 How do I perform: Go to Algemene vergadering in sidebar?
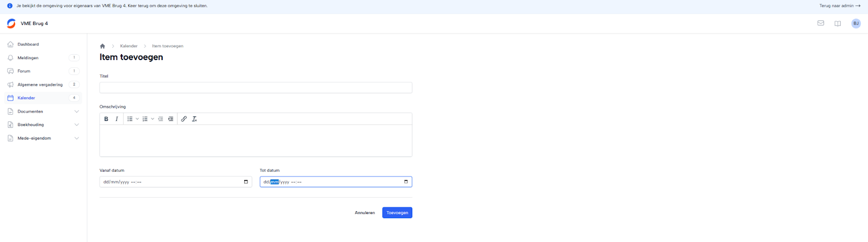pyautogui.click(x=40, y=84)
